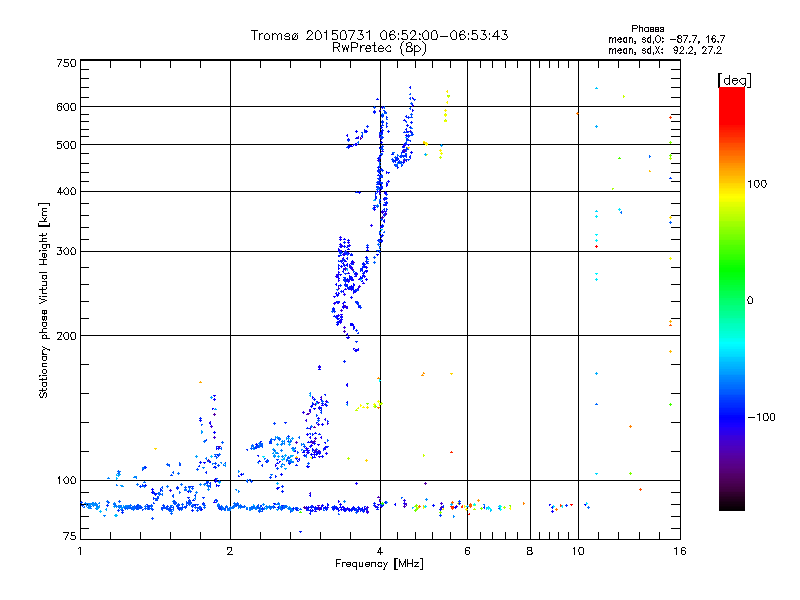
Task: Click the "mean, sd,O: -87.7, 16.7" line
Action: point(666,39)
